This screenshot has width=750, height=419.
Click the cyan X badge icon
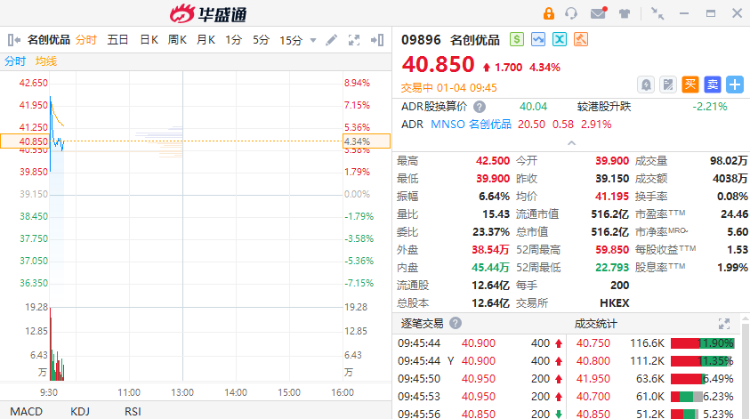(559, 39)
